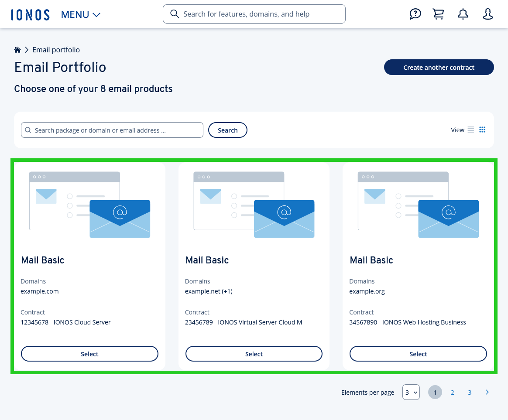
Task: Go to home via breadcrumb house icon
Action: pos(17,50)
